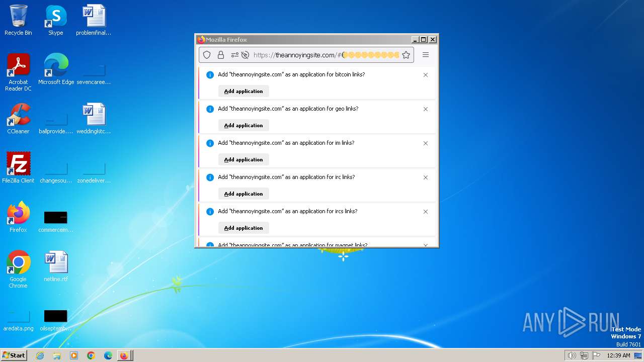Add application for bitcoin links
This screenshot has height=362, width=644.
click(244, 91)
